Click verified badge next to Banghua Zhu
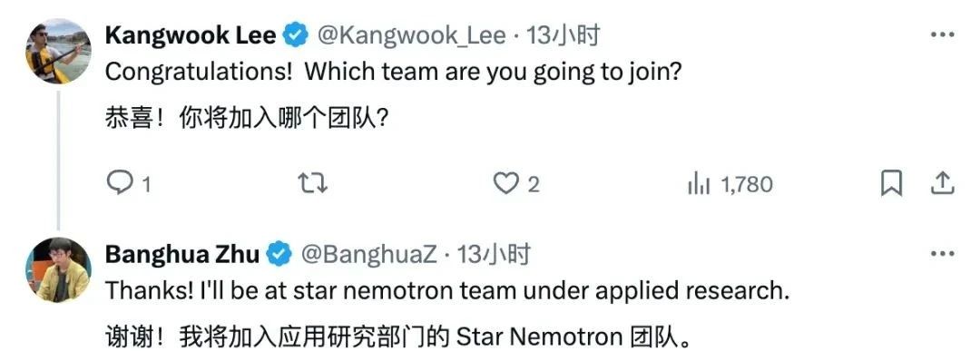980x351 pixels. click(x=280, y=254)
